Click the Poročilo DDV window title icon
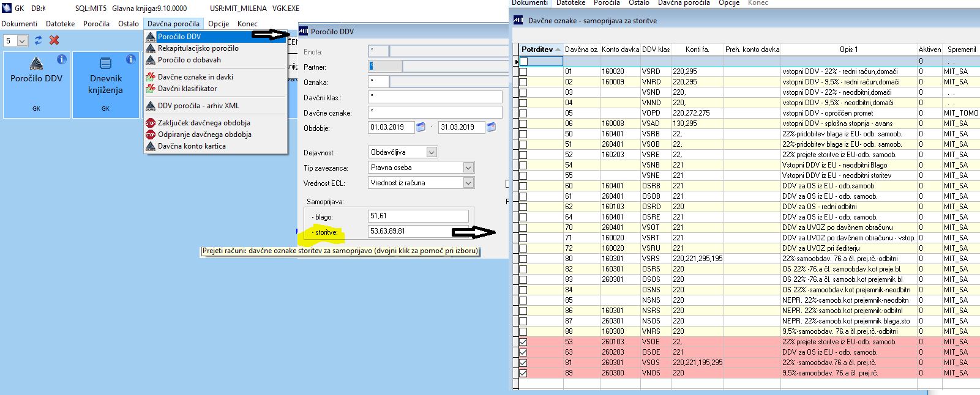The image size is (980, 395). click(303, 32)
